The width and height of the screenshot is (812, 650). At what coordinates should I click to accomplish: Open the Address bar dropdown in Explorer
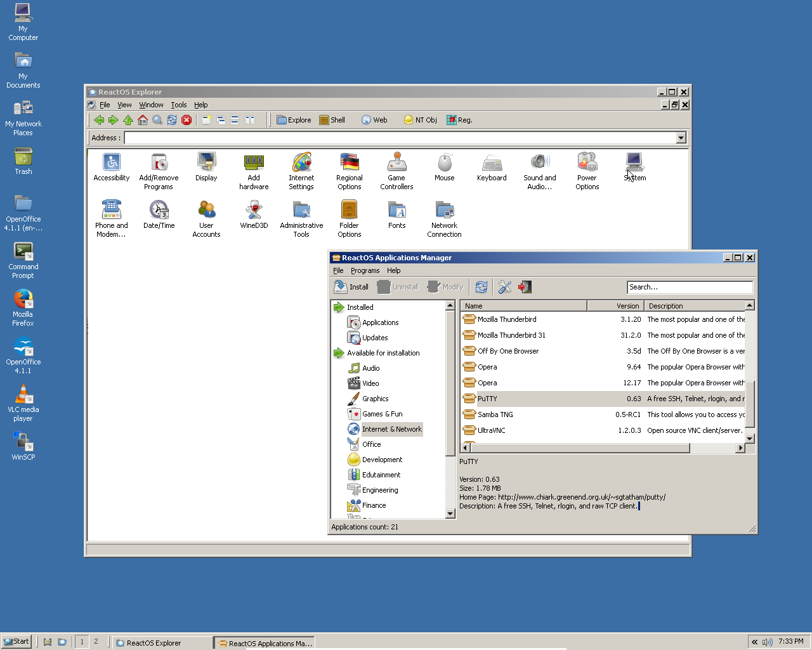(x=681, y=138)
